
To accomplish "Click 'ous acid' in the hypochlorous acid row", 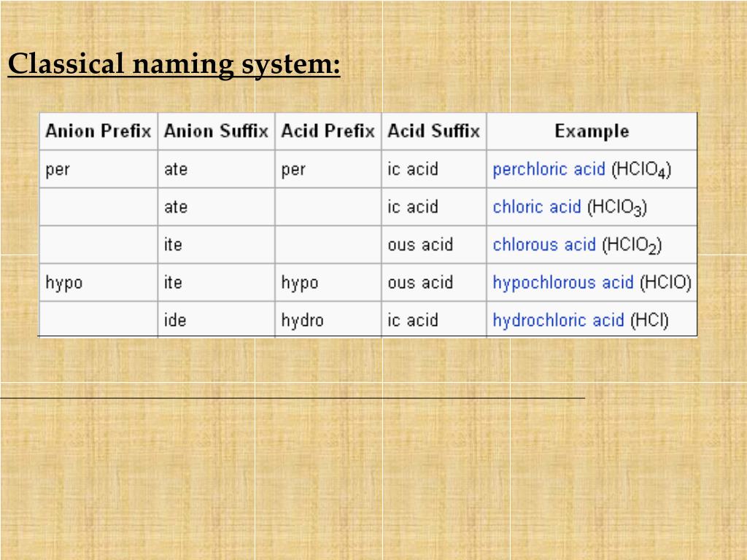I will tap(420, 282).
